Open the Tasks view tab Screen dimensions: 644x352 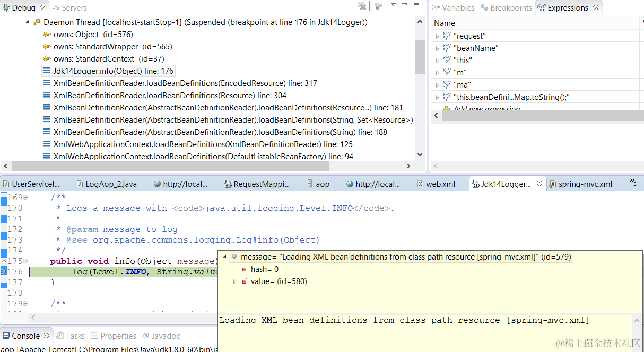pyautogui.click(x=71, y=336)
